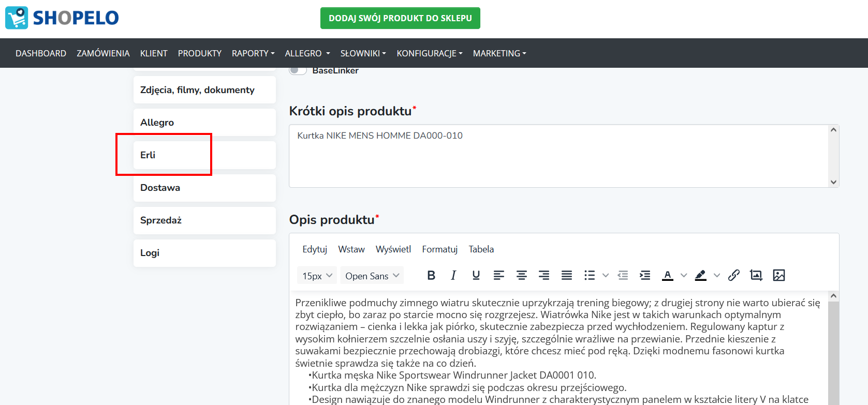Open Wstaw editor menu
The height and width of the screenshot is (405, 868).
(351, 249)
